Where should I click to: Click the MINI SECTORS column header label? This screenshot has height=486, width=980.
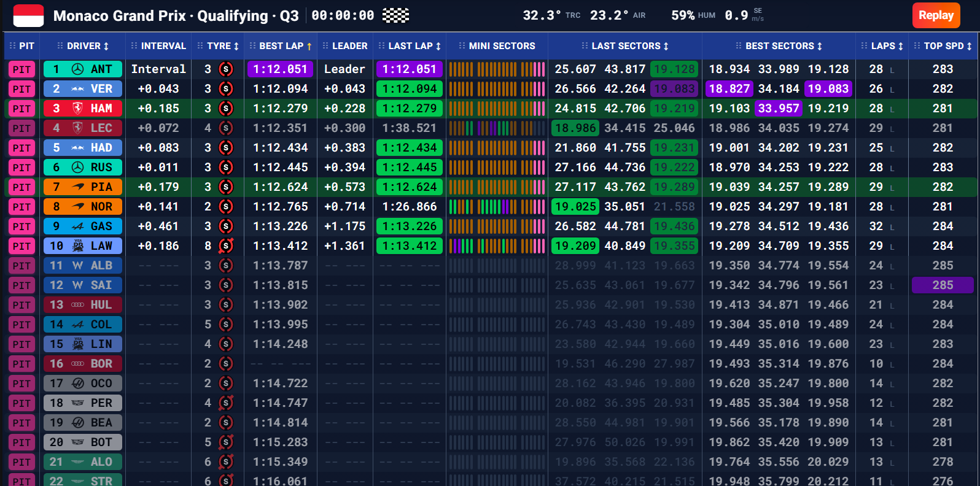pos(502,46)
